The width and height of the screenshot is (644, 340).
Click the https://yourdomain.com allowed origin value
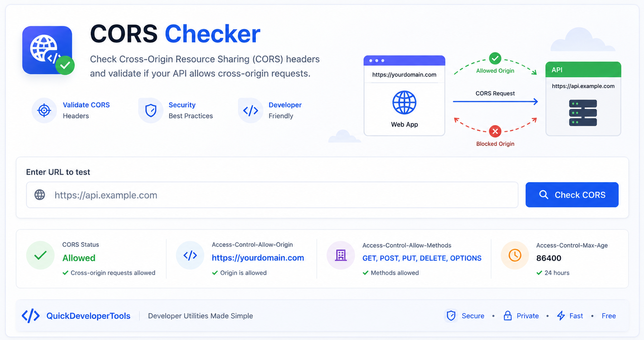[258, 258]
